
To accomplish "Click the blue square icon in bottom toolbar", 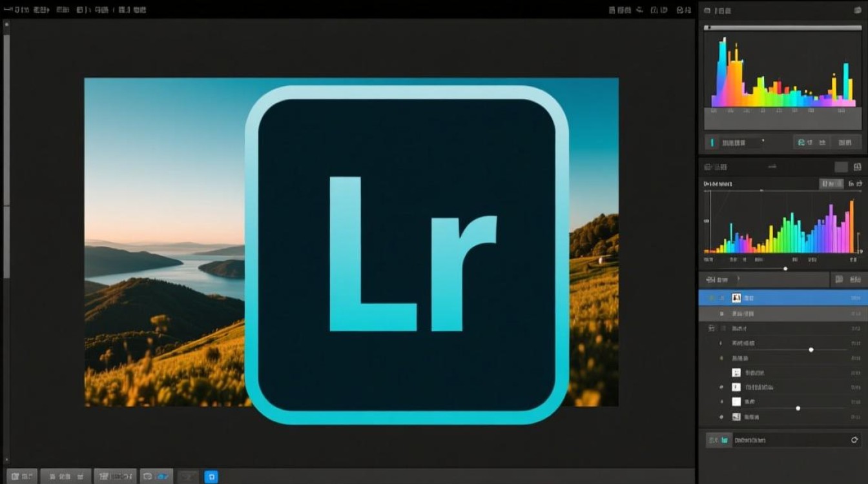I will 211,477.
